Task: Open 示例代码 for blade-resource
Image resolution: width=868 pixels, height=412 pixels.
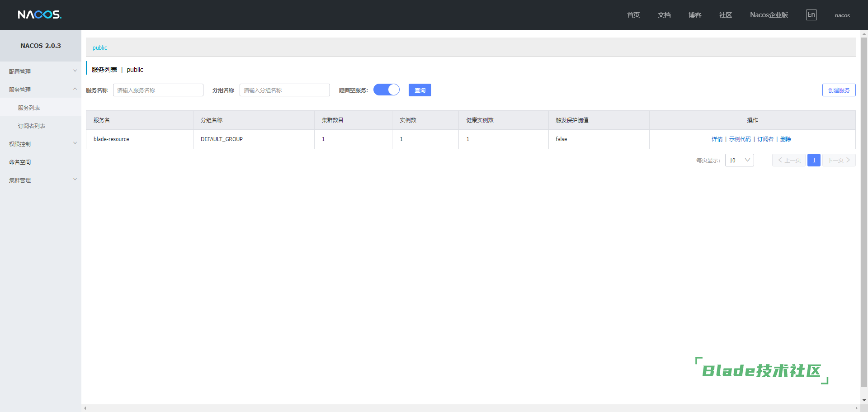Action: [740, 139]
